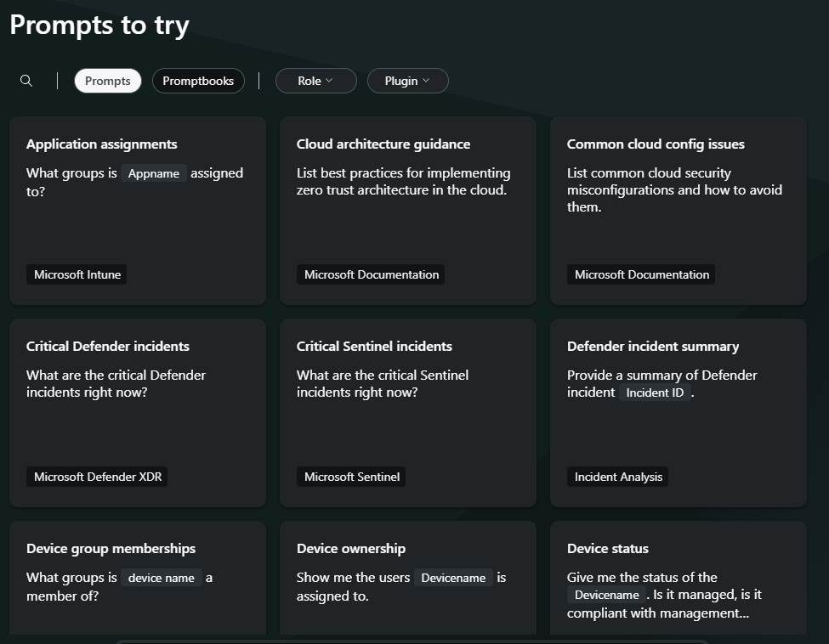Select the Cloud architecture guidance card

click(408, 211)
